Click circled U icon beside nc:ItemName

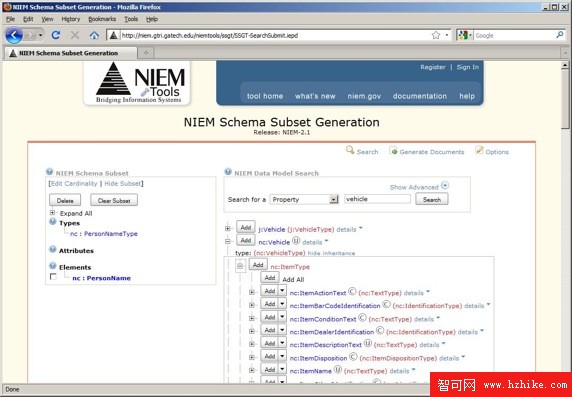(x=338, y=370)
